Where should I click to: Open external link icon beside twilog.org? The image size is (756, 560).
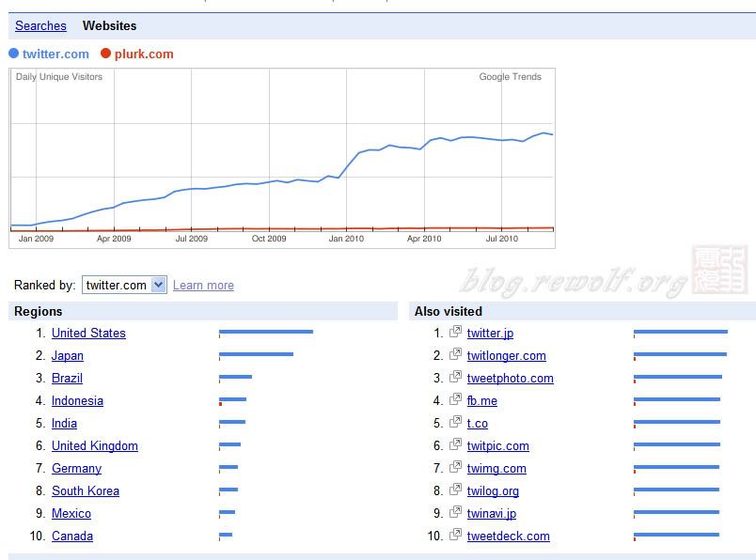click(455, 490)
